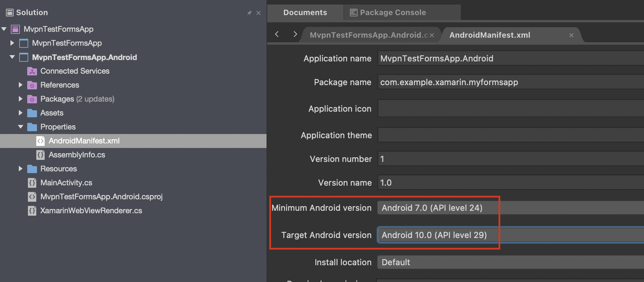
Task: Click the Packages folder icon
Action: [32, 99]
